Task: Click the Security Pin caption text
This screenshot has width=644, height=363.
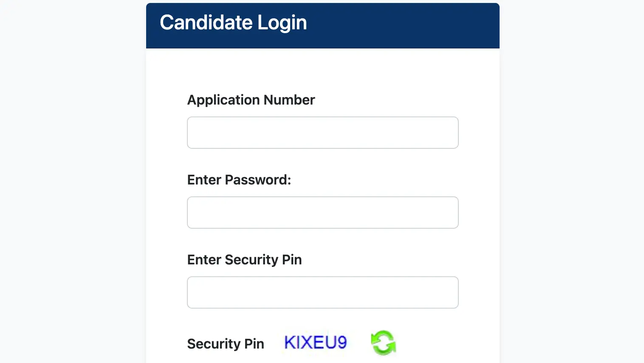Action: [x=226, y=343]
